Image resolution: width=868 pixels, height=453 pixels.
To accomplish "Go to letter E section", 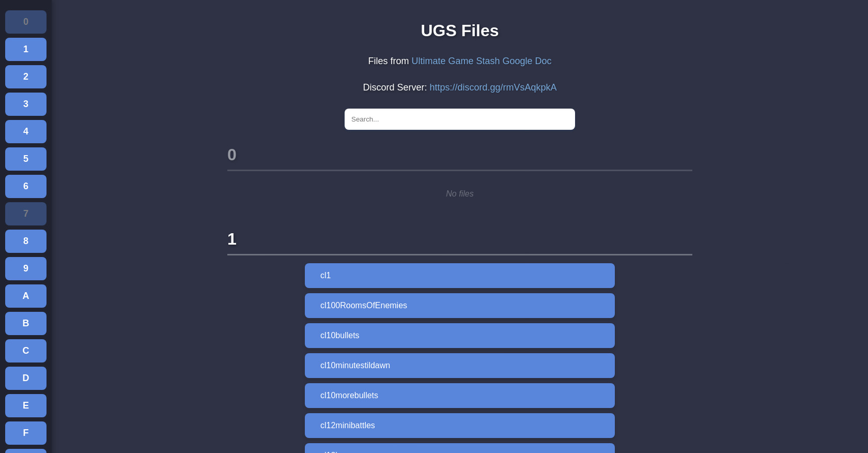I will click(x=26, y=405).
